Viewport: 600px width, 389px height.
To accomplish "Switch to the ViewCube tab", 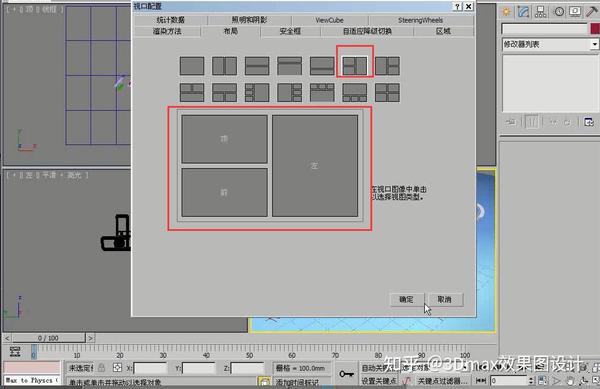I will 329,20.
